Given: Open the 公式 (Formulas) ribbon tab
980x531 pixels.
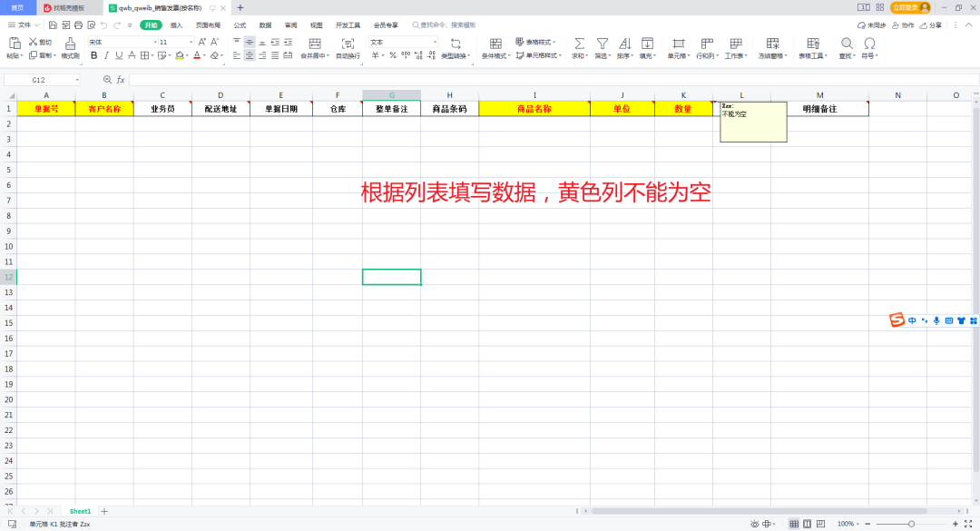Looking at the screenshot, I should tap(240, 25).
